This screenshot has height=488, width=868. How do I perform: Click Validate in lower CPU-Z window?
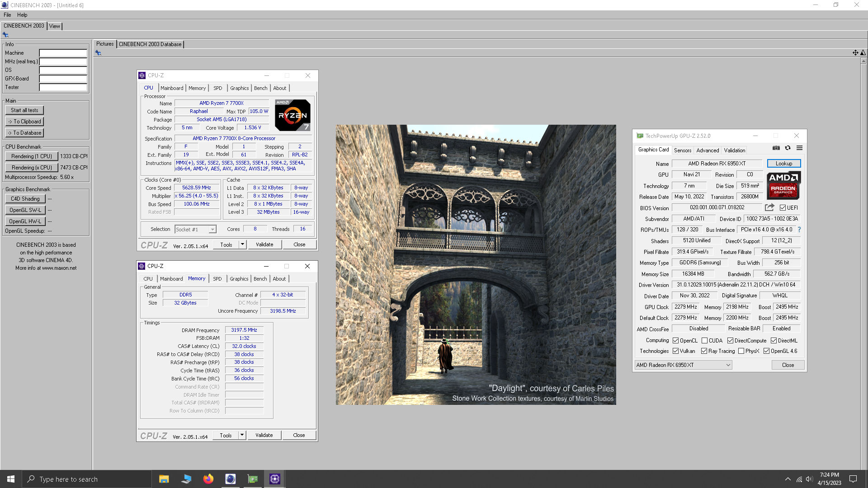click(x=264, y=435)
